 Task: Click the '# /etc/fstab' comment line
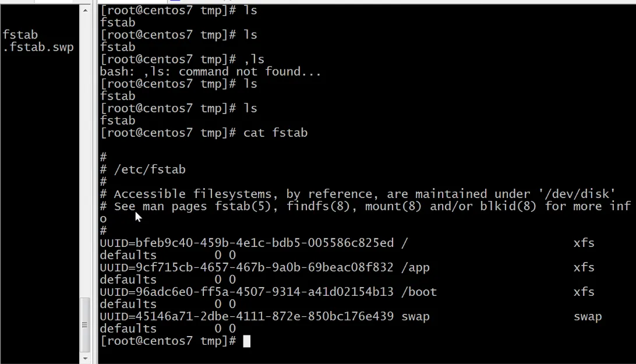143,169
